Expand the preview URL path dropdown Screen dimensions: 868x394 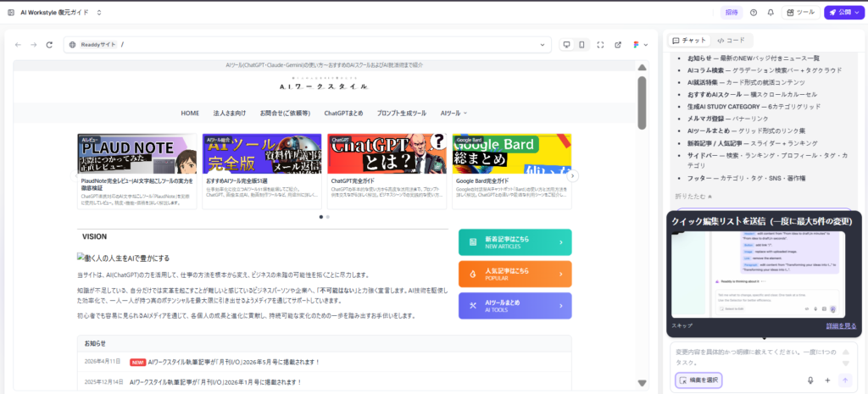(542, 44)
